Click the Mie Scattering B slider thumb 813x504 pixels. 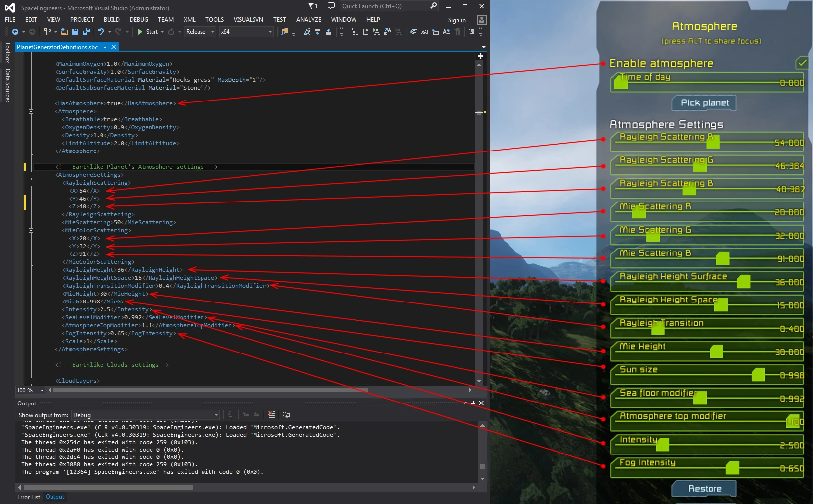pos(723,258)
